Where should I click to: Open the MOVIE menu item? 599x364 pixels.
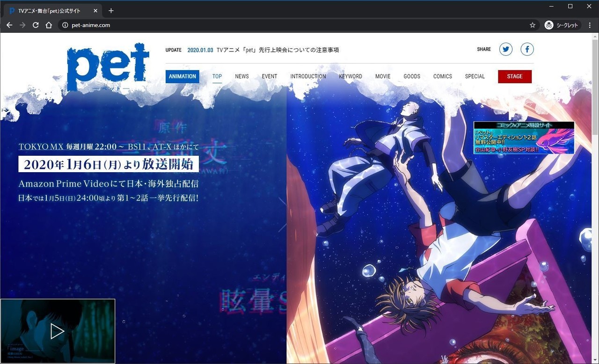click(383, 76)
